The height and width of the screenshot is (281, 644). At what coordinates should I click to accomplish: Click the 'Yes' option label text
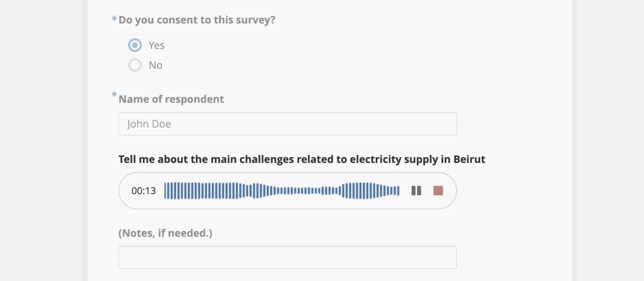click(x=156, y=45)
